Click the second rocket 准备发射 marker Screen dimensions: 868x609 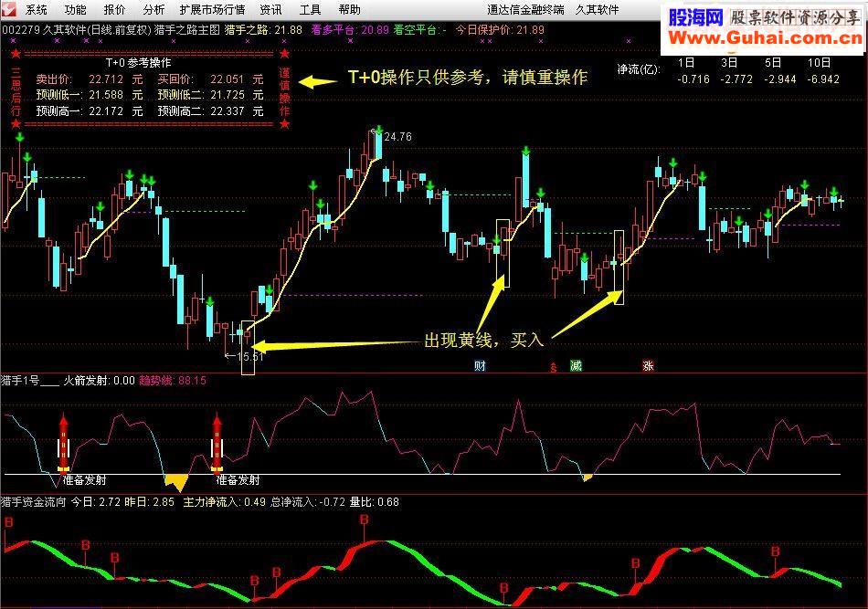pos(217,443)
